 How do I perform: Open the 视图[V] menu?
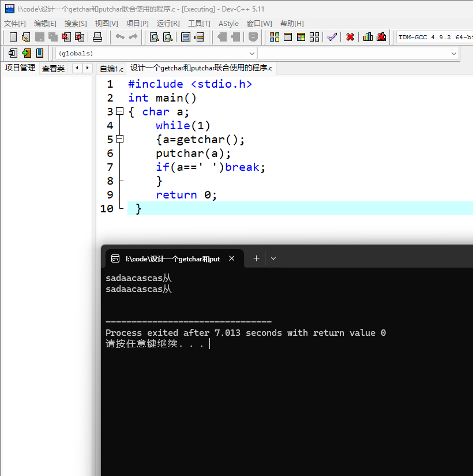click(x=106, y=24)
